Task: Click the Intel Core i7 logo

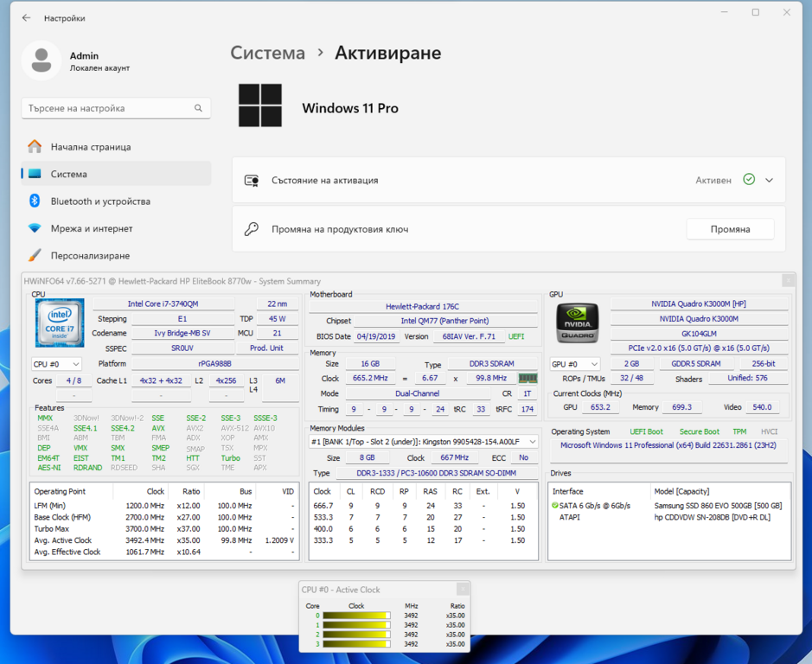Action: [60, 323]
